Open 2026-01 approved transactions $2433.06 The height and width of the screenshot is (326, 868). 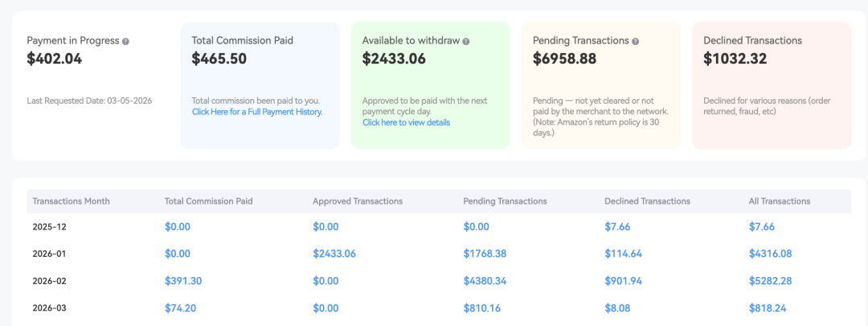point(334,254)
